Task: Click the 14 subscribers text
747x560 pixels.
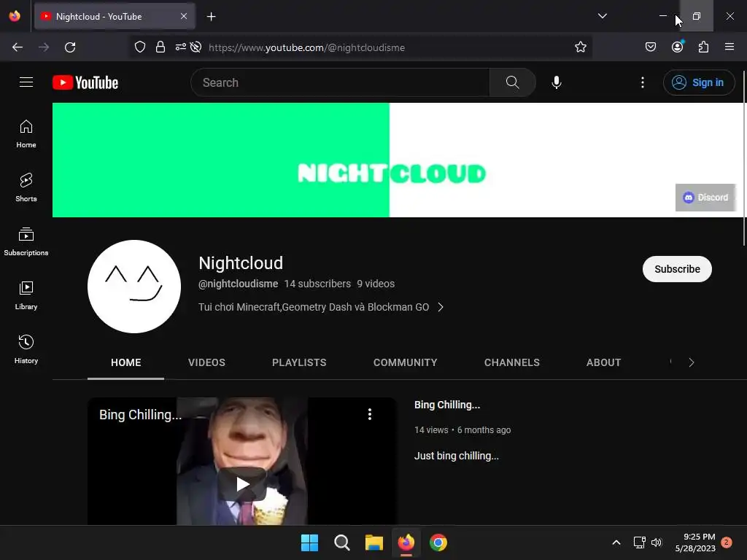Action: click(x=317, y=284)
